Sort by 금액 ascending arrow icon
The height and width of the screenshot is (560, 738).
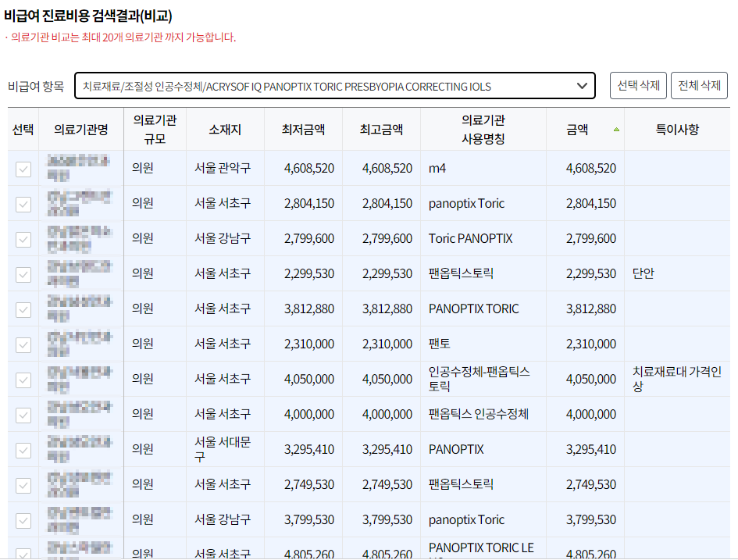[616, 130]
